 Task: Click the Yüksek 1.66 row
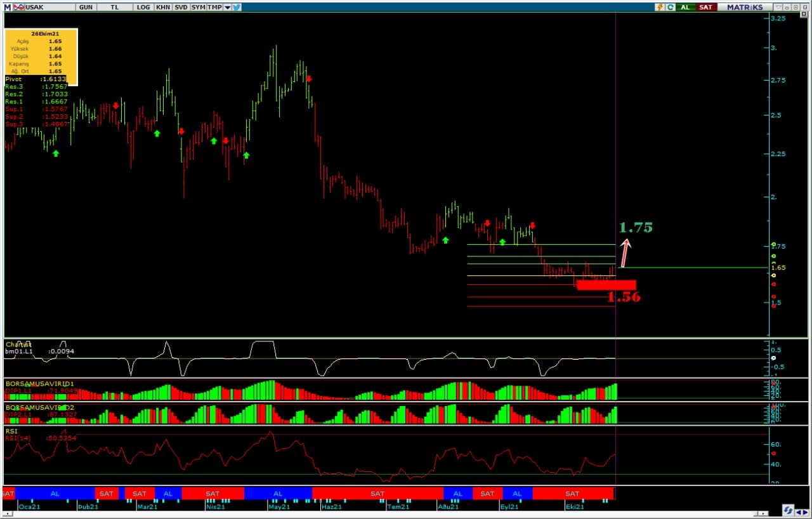click(41, 48)
